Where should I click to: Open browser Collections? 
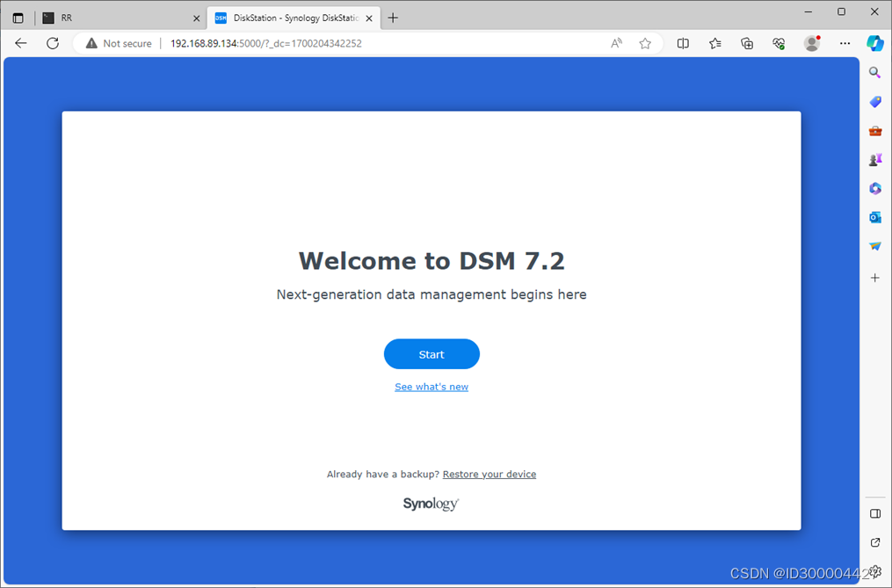pos(747,43)
